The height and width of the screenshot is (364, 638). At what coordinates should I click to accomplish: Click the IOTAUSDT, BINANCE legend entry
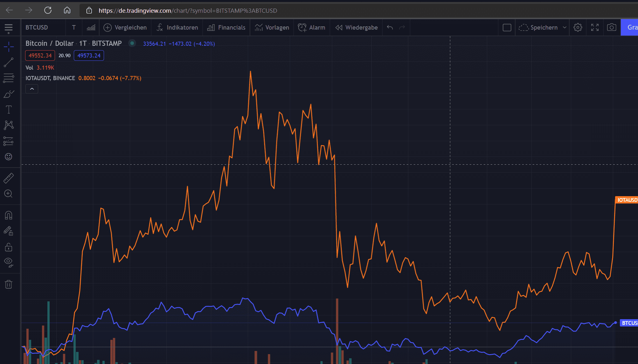tap(50, 78)
